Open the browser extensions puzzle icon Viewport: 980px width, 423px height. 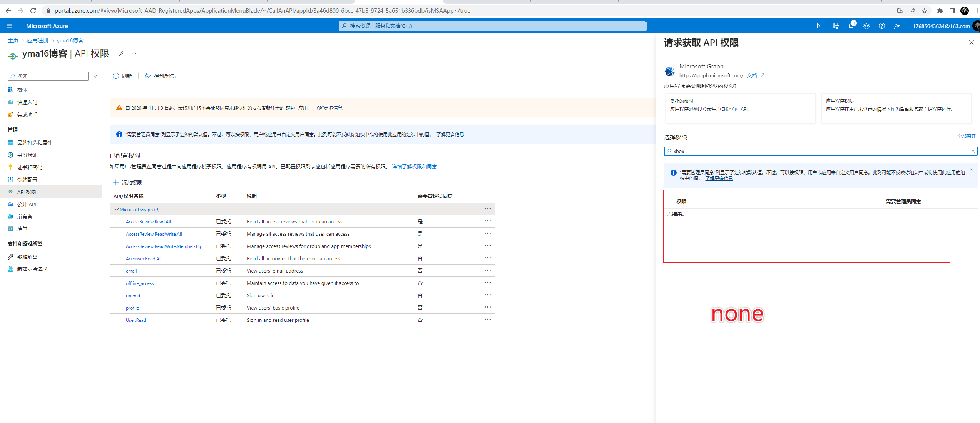[940, 11]
